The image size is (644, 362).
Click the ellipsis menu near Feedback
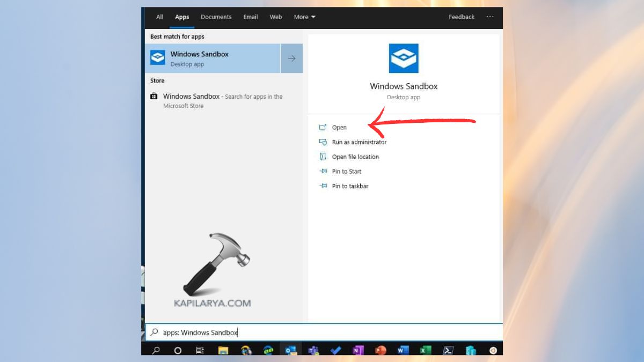point(489,17)
